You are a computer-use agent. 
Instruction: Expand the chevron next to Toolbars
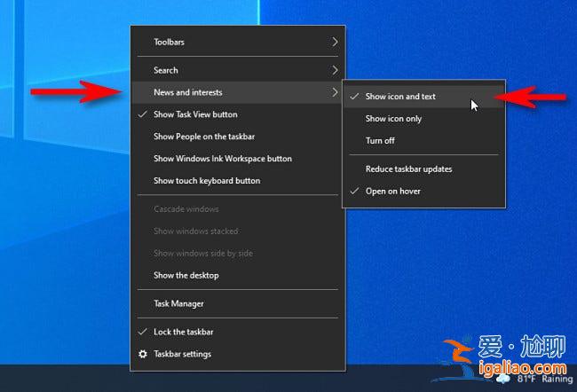click(335, 42)
